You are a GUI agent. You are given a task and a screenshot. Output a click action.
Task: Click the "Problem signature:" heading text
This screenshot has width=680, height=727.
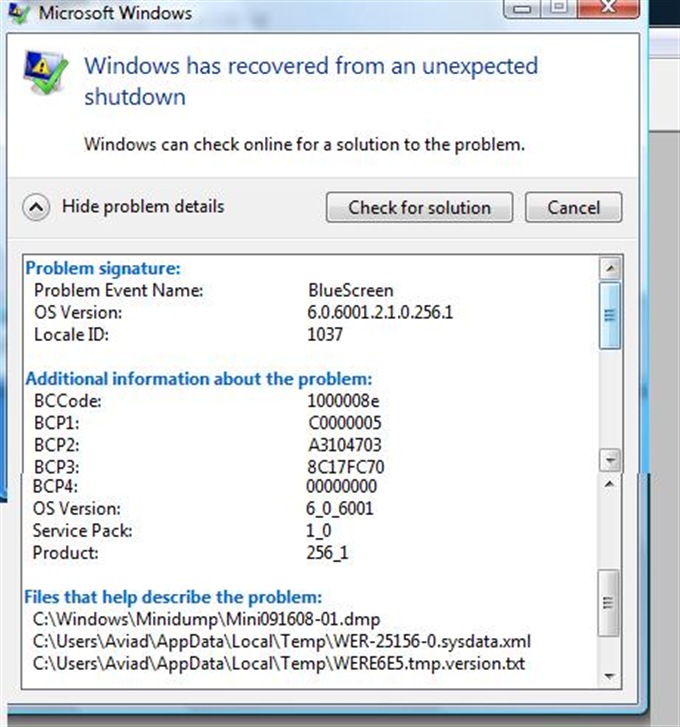(103, 268)
